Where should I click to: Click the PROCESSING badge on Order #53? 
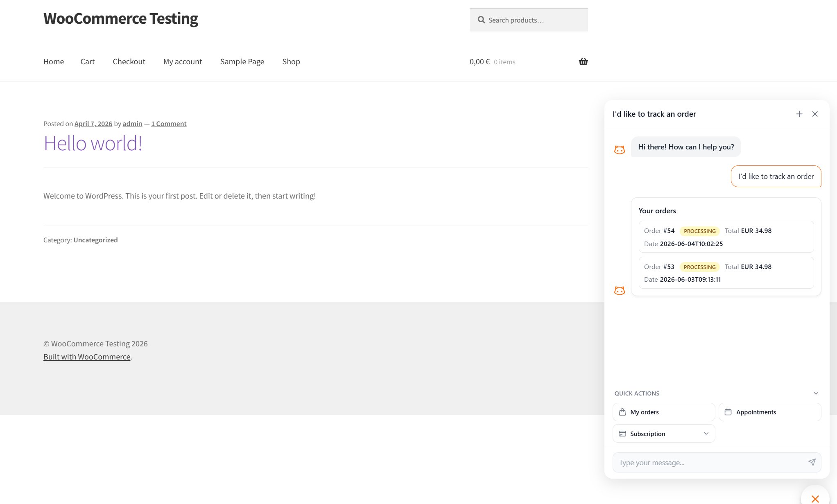pos(699,267)
